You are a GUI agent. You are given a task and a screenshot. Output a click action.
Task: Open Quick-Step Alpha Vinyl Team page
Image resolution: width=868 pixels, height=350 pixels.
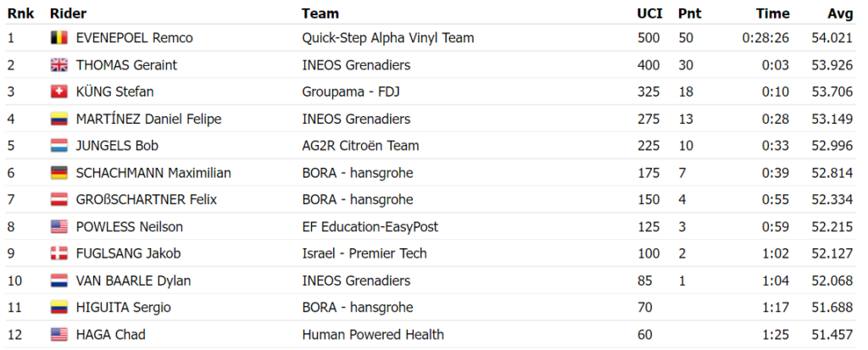(x=387, y=38)
